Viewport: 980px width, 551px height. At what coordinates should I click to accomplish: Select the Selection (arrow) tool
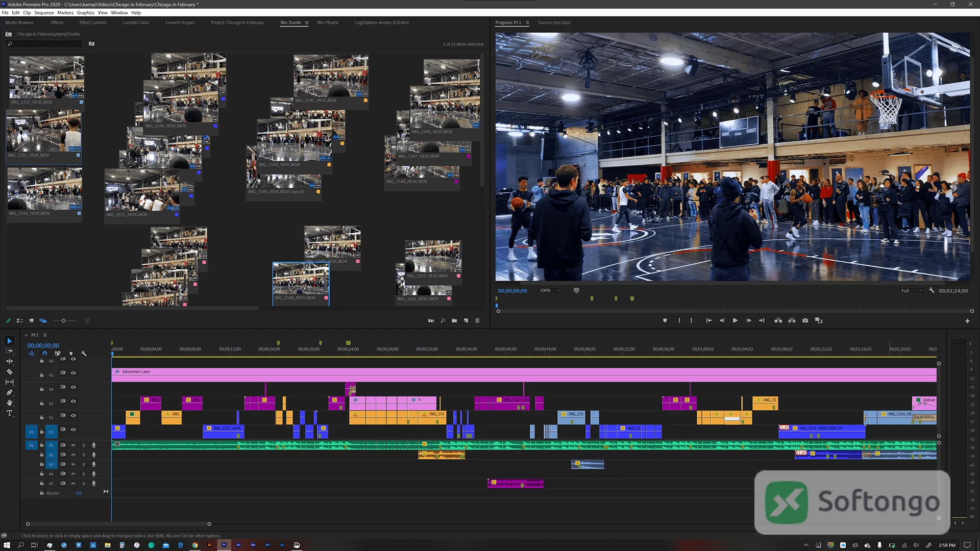pyautogui.click(x=9, y=341)
